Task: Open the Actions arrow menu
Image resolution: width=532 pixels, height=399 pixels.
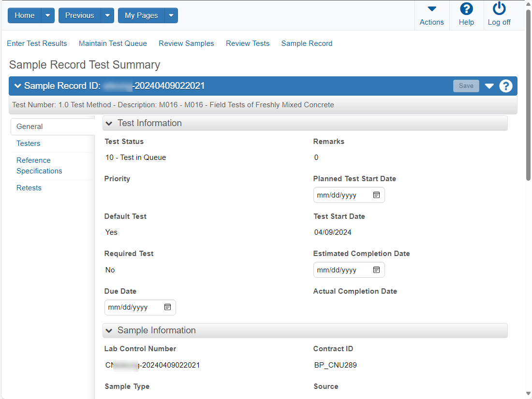Action: tap(431, 9)
